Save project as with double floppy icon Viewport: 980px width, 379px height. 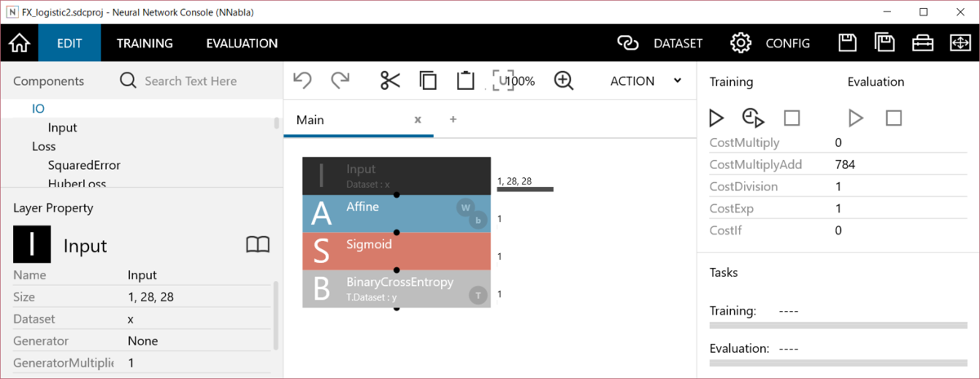coord(884,42)
